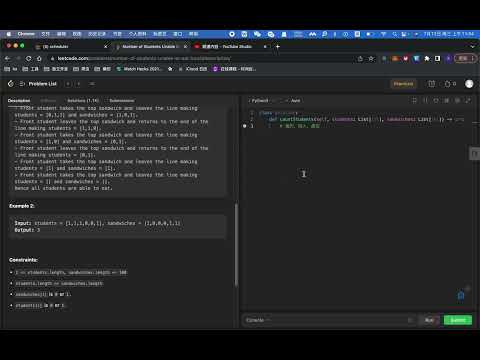
Task: Expand the tab search chevron
Action: [472, 46]
